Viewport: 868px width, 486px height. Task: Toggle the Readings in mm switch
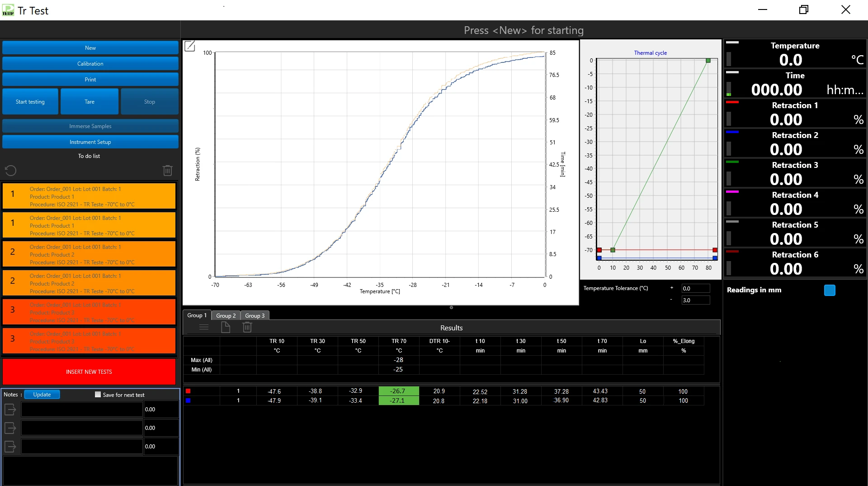point(830,290)
